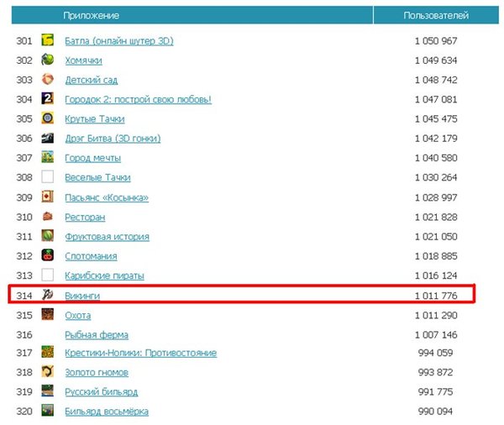The image size is (504, 425).
Task: Click the Слотомания cherry icon
Action: 48,255
